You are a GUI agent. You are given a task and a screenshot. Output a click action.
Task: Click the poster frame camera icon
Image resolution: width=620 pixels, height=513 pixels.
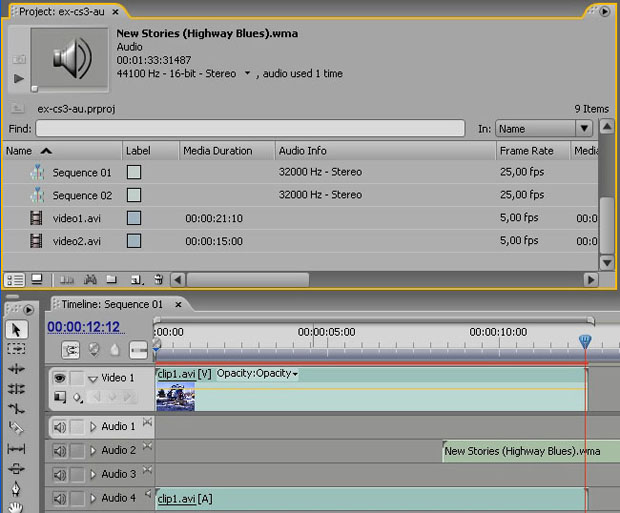pos(19,59)
